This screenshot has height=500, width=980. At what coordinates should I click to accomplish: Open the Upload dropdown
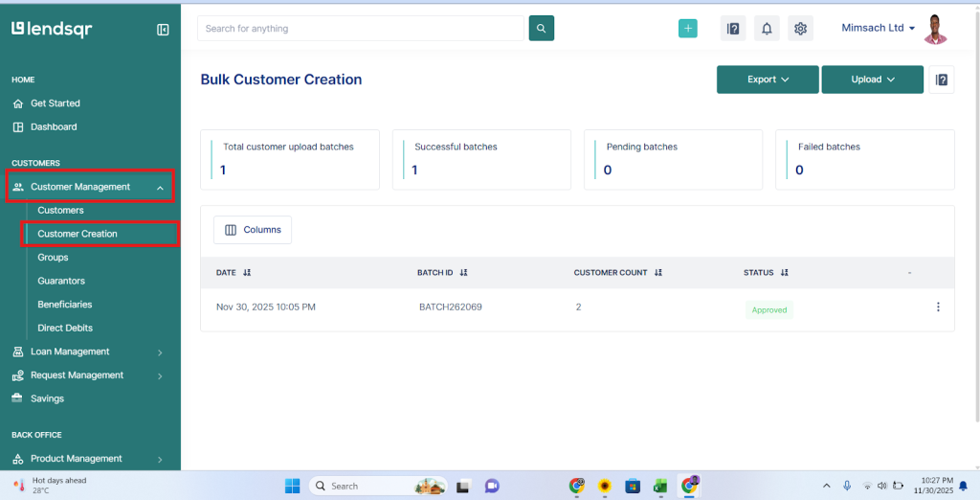point(872,80)
